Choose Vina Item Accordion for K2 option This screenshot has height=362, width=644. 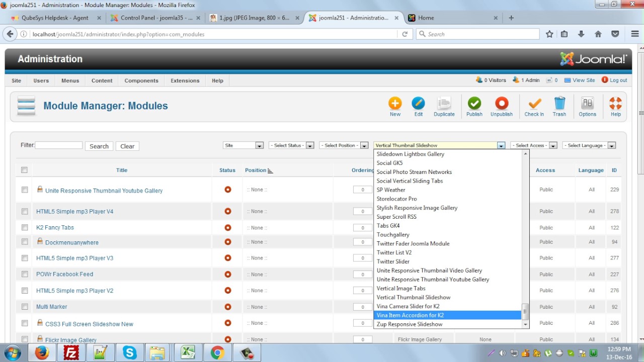pyautogui.click(x=448, y=315)
